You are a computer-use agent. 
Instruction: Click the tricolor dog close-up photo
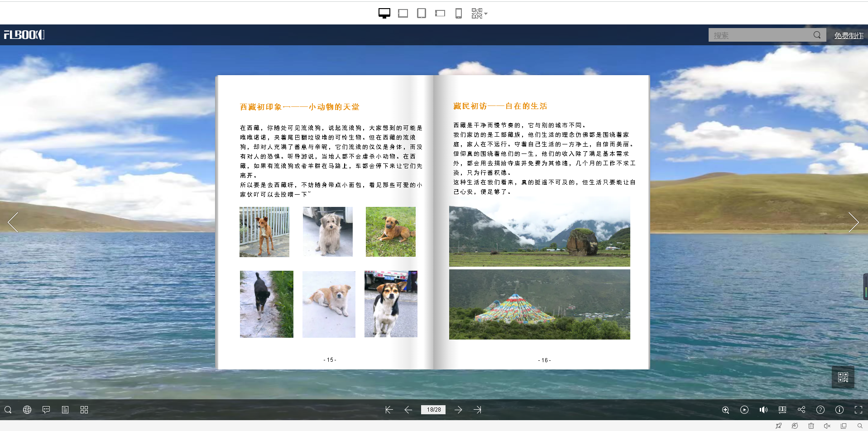(391, 304)
